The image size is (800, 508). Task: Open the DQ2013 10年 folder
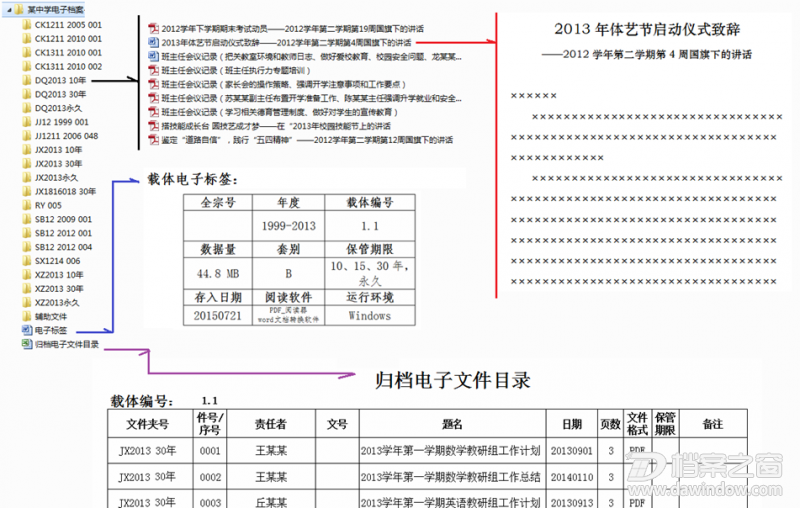tap(60, 79)
